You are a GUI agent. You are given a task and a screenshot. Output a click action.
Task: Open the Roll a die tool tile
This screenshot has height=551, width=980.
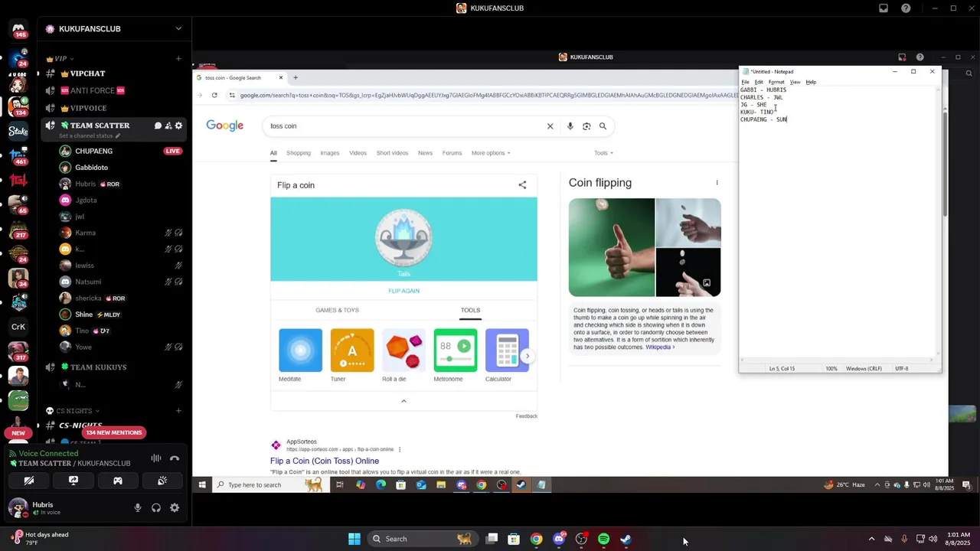click(x=403, y=356)
